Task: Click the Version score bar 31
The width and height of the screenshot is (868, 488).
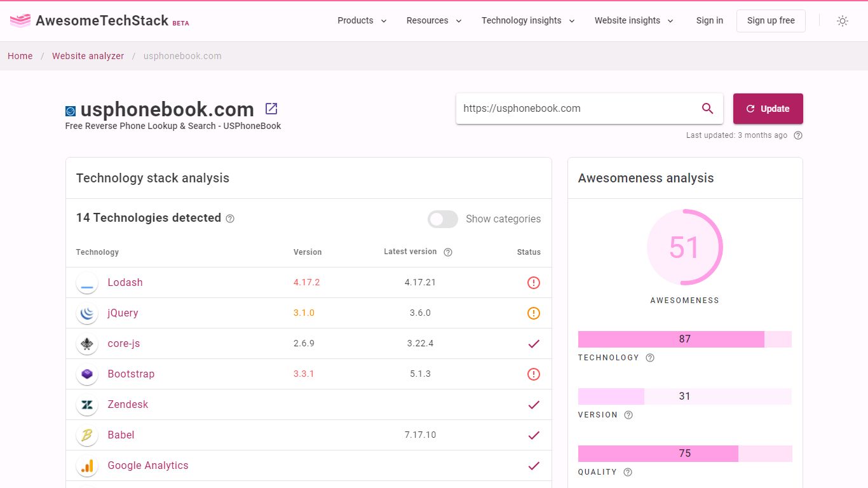Action: pos(685,396)
